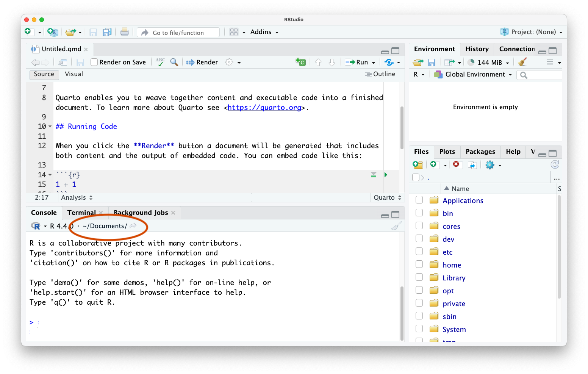Switch editor to Visual mode
The height and width of the screenshot is (374, 588).
[74, 74]
